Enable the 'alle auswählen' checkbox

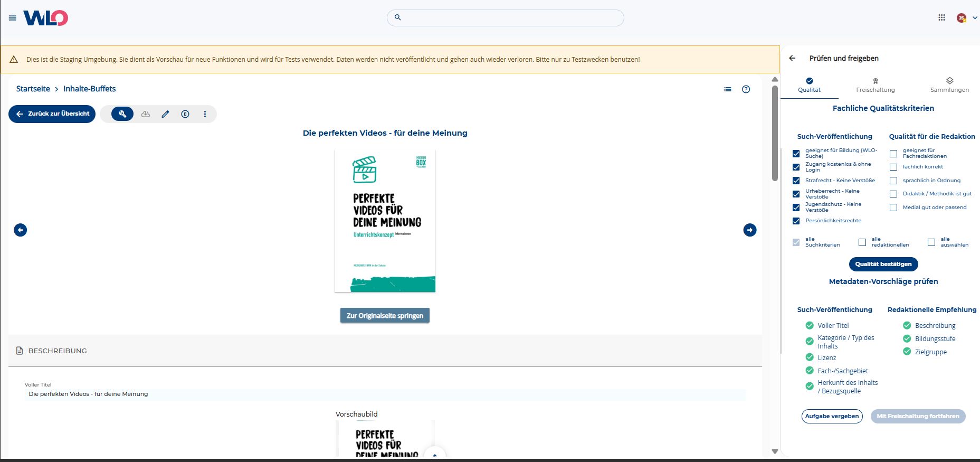931,242
